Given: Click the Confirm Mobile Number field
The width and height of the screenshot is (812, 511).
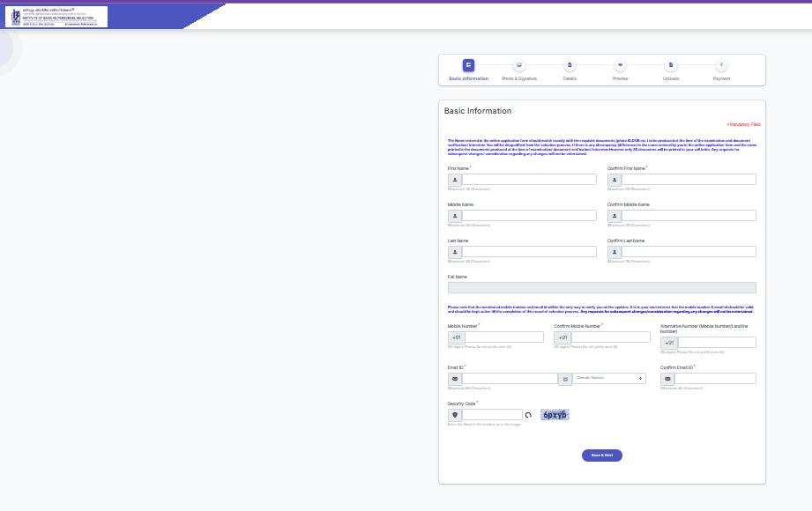Looking at the screenshot, I should click(x=610, y=337).
